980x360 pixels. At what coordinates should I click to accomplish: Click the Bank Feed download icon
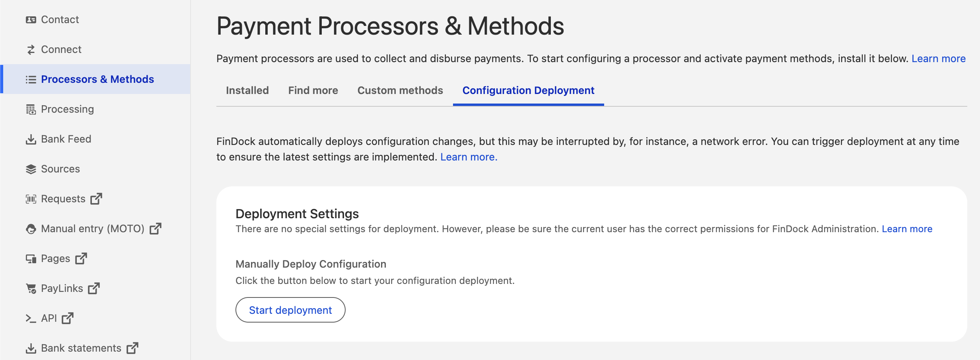click(31, 139)
